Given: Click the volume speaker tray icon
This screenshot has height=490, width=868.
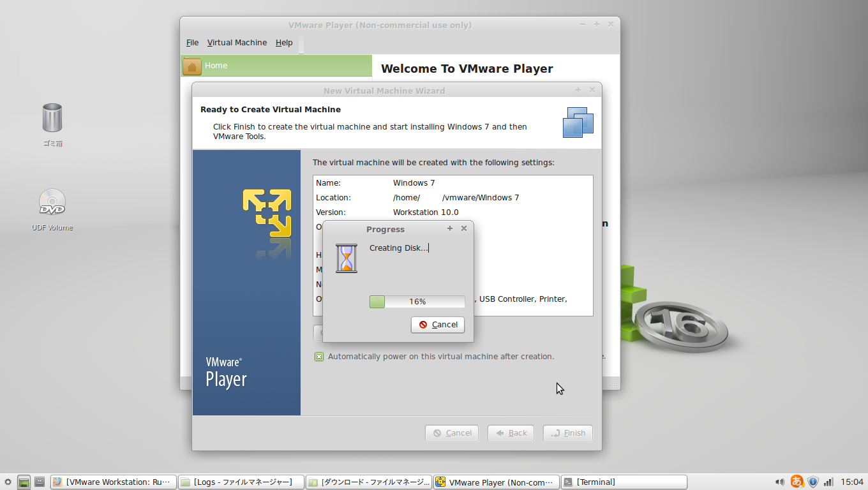Looking at the screenshot, I should [780, 482].
